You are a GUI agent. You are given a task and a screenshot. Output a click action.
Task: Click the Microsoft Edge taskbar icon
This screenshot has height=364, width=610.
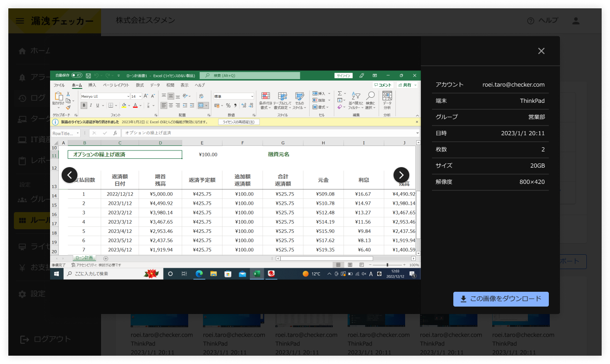click(x=199, y=274)
